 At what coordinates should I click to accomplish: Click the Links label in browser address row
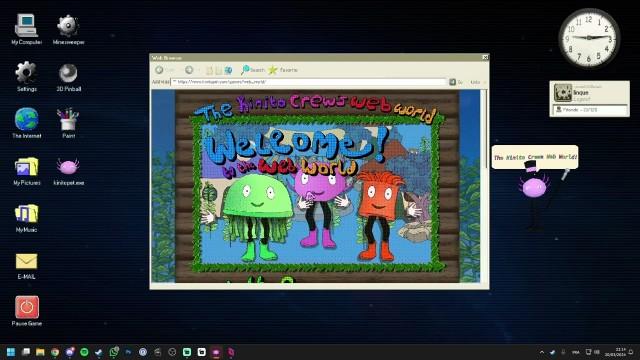coord(476,82)
